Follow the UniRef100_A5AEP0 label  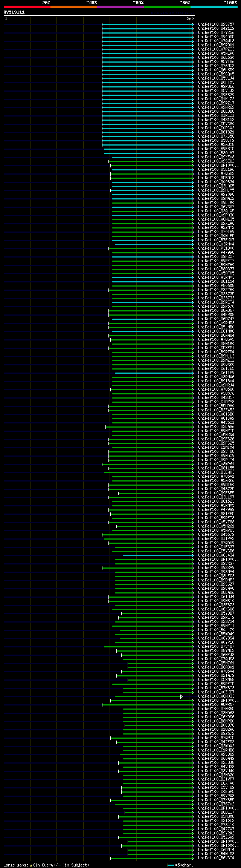click(216, 53)
